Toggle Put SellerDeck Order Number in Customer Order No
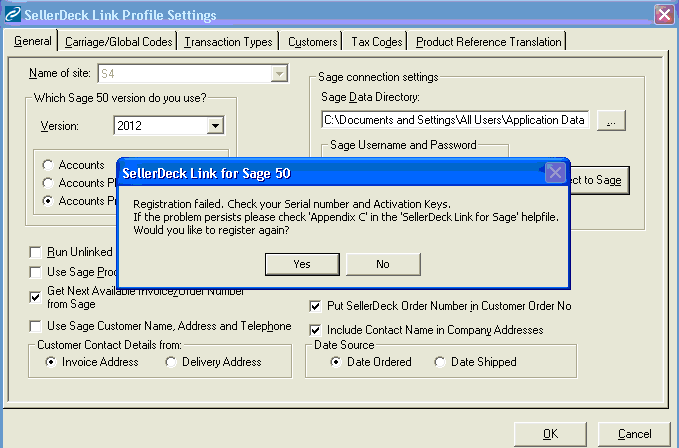The width and height of the screenshot is (679, 448). pos(317,306)
